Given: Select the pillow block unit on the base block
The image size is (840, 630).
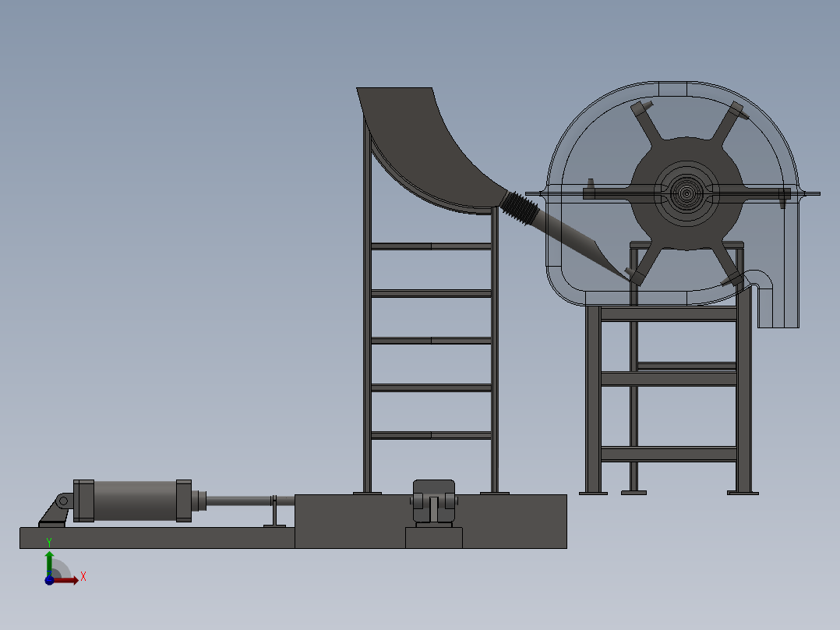Looking at the screenshot, I should (434, 503).
